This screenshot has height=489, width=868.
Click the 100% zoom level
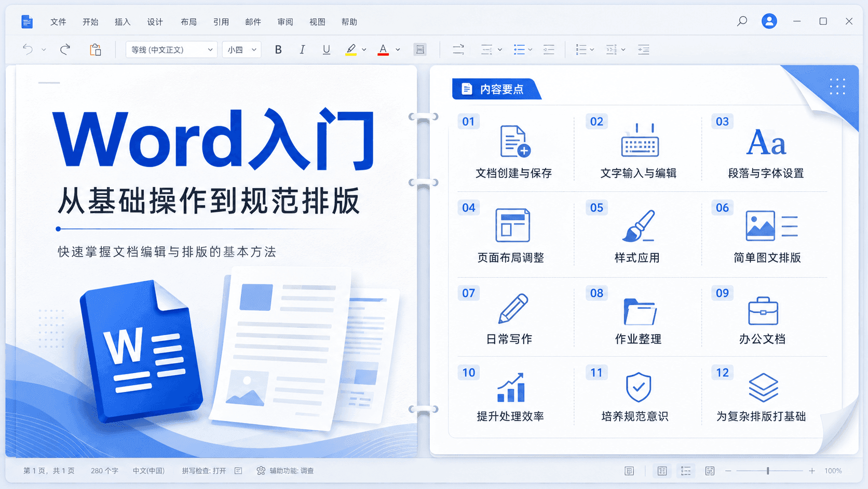[833, 471]
